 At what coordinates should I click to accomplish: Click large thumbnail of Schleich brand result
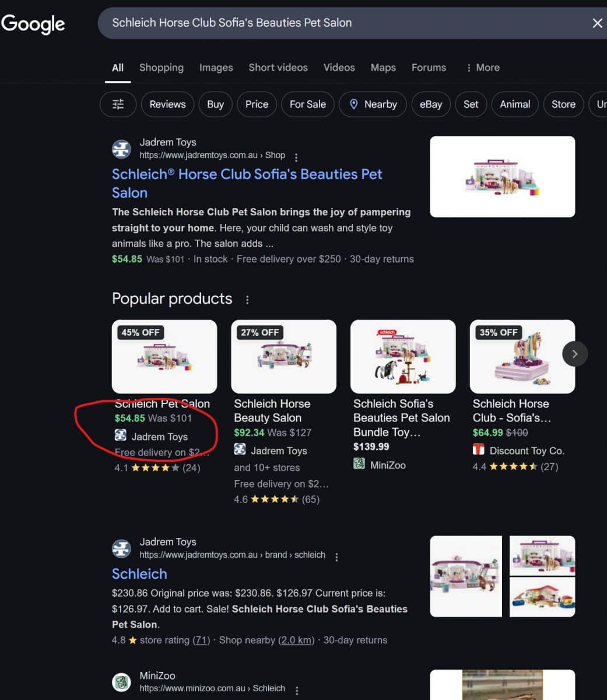pos(466,576)
